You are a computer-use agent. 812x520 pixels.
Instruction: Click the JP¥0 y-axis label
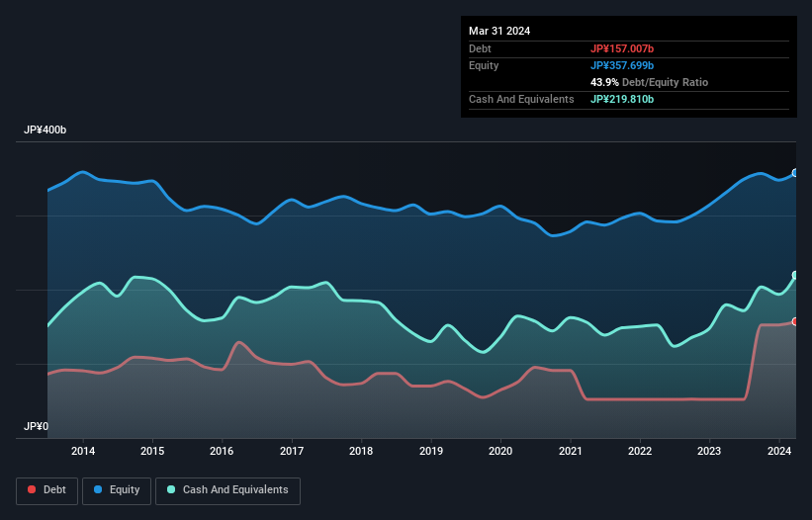click(x=37, y=427)
